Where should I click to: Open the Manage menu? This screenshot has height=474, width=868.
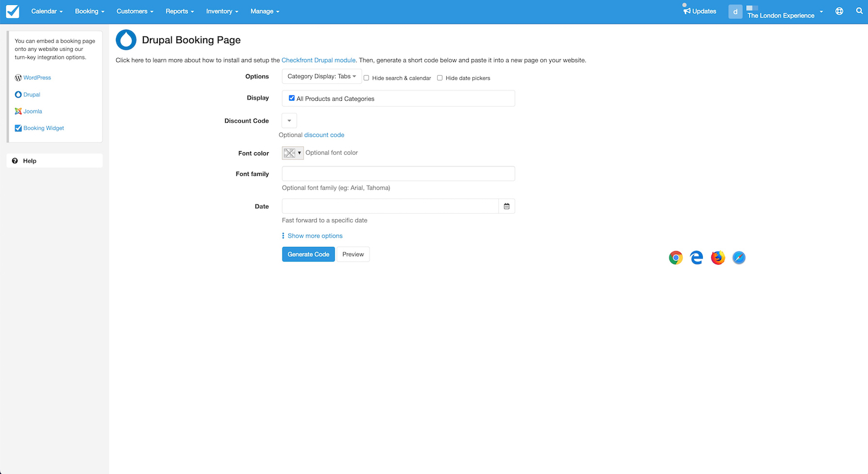point(265,11)
